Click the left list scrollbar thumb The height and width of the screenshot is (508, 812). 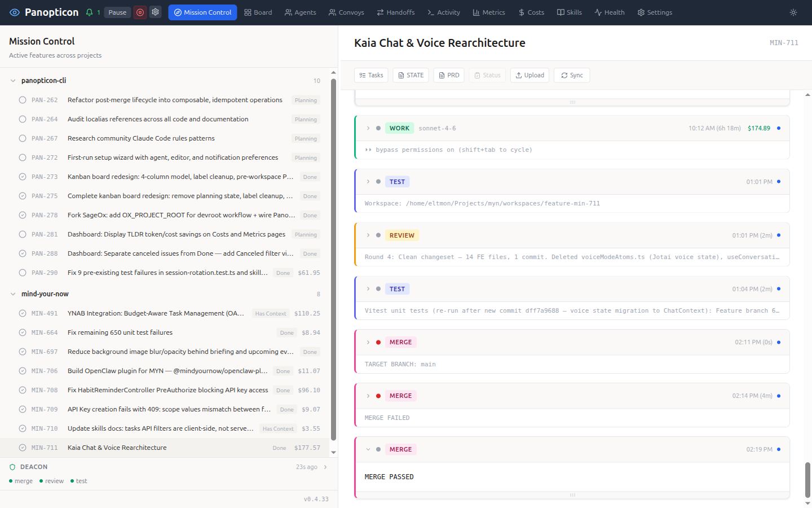333,260
